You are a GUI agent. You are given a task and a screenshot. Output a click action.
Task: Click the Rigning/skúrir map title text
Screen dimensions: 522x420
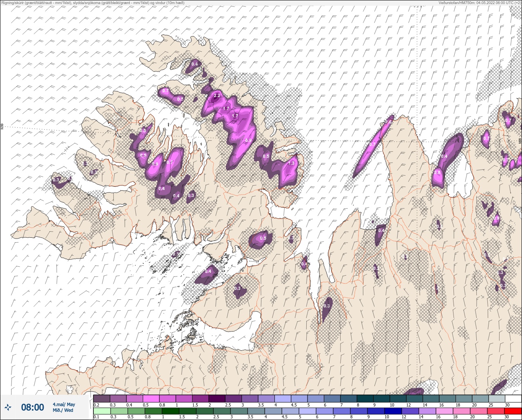(x=93, y=3)
